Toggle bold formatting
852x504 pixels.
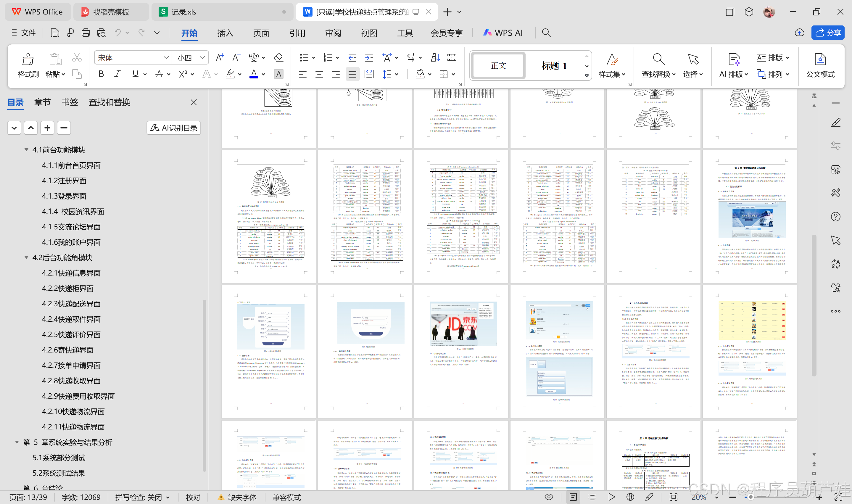[101, 74]
